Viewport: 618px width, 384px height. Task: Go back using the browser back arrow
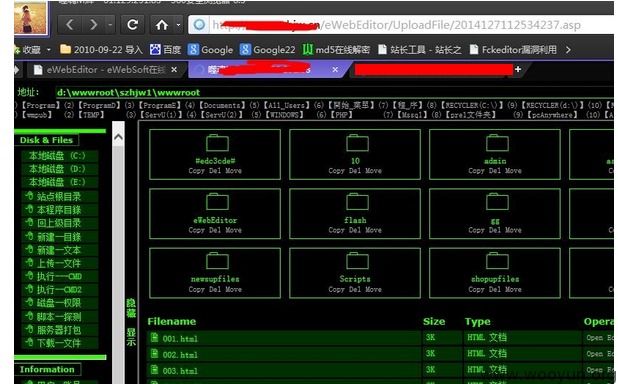click(x=69, y=25)
